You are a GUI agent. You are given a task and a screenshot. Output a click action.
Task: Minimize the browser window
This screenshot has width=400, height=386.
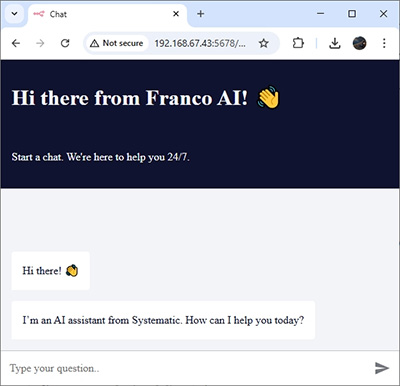[321, 14]
